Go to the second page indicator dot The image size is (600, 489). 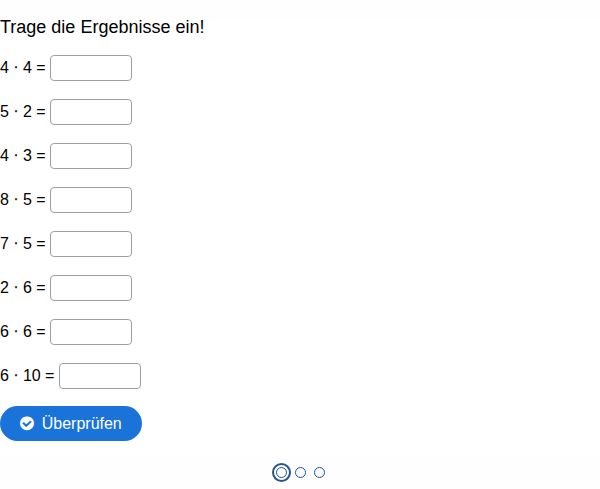click(301, 473)
